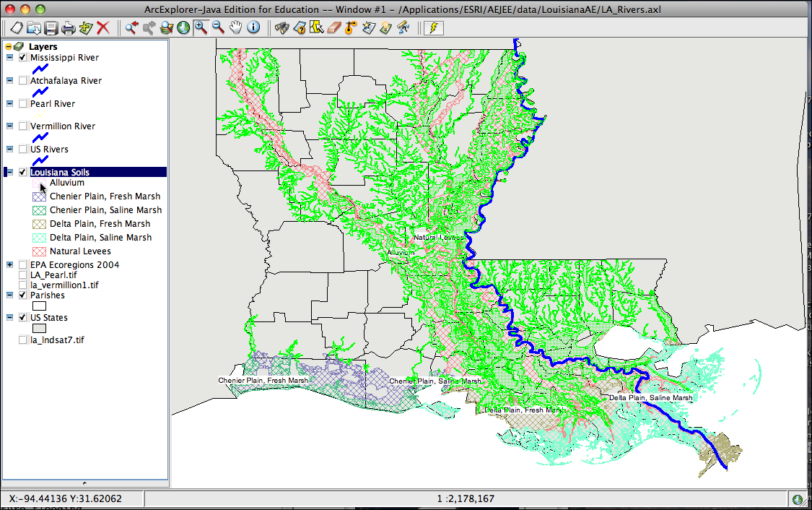Select the la_lndsat7.tif layer entry
Image resolution: width=812 pixels, height=510 pixels.
click(x=57, y=340)
